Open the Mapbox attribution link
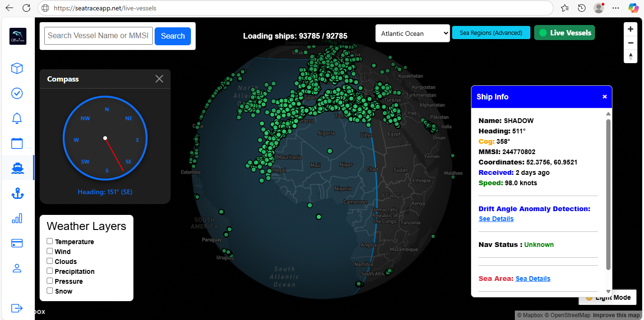The width and height of the screenshot is (644, 320). [x=530, y=315]
